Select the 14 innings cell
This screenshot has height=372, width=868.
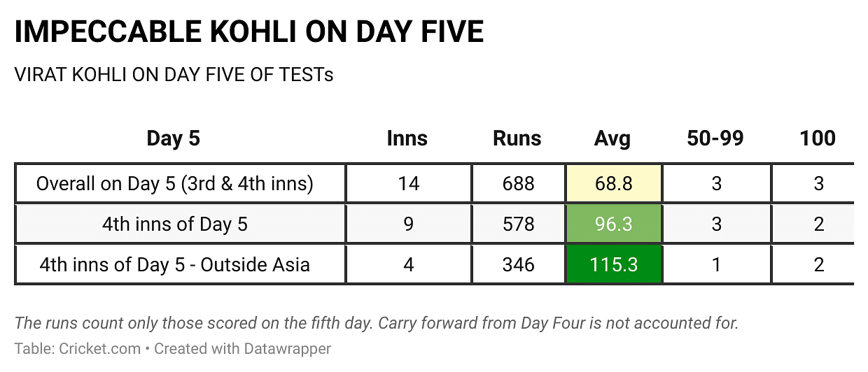click(408, 184)
